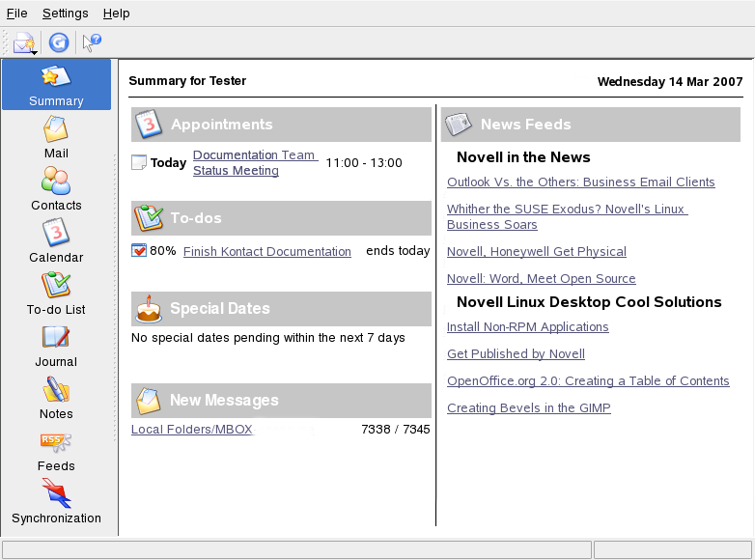Open Outlook Vs. the Others article
Viewport: 755px width, 560px height.
pyautogui.click(x=580, y=182)
